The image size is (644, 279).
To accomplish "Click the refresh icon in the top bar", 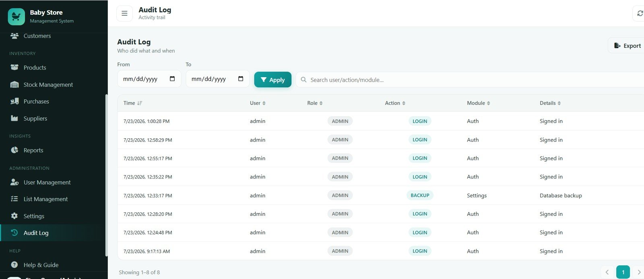I will [x=640, y=13].
